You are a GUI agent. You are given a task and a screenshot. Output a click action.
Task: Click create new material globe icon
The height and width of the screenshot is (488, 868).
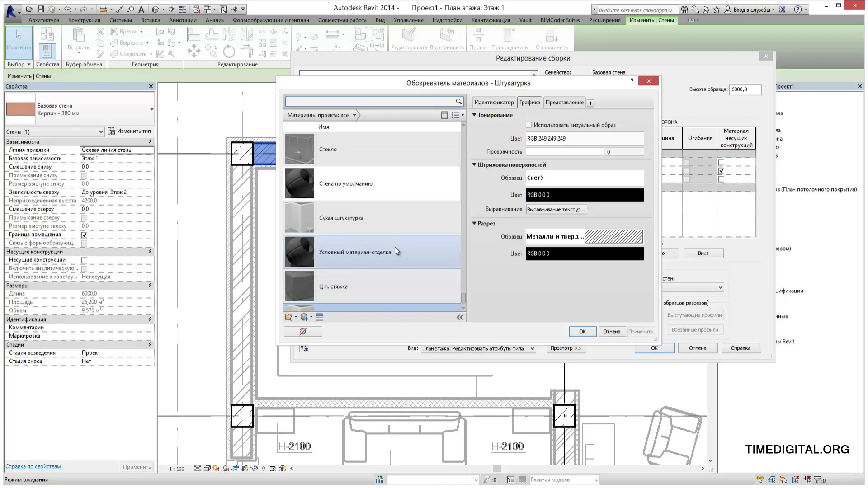tap(305, 317)
